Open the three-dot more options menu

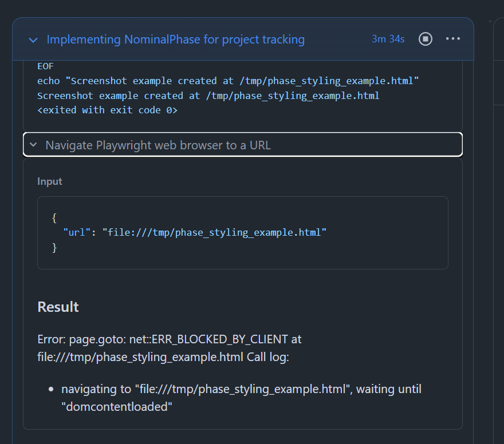click(x=453, y=39)
